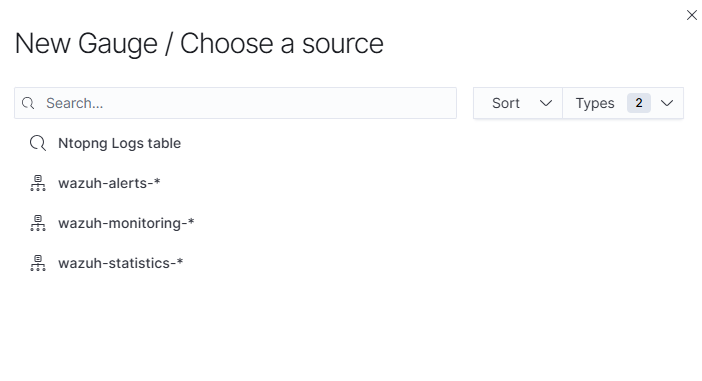Open the Sort dropdown
702x381 pixels.
(x=518, y=103)
